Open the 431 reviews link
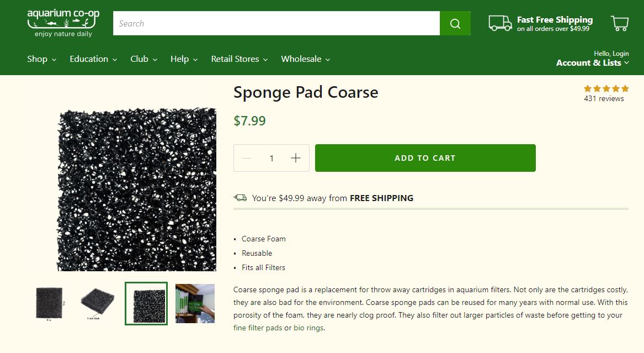This screenshot has height=353, width=644. pos(604,99)
